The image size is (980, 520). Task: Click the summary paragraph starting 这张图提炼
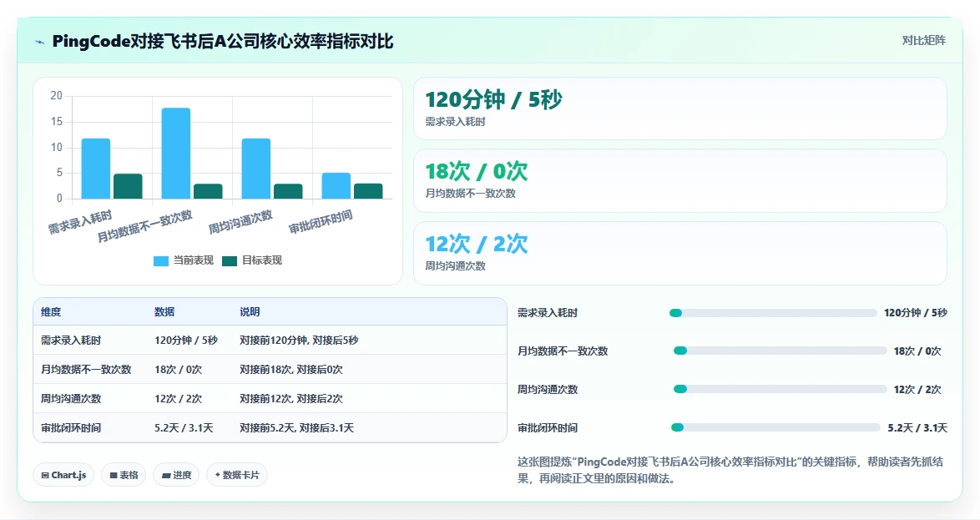tap(730, 470)
